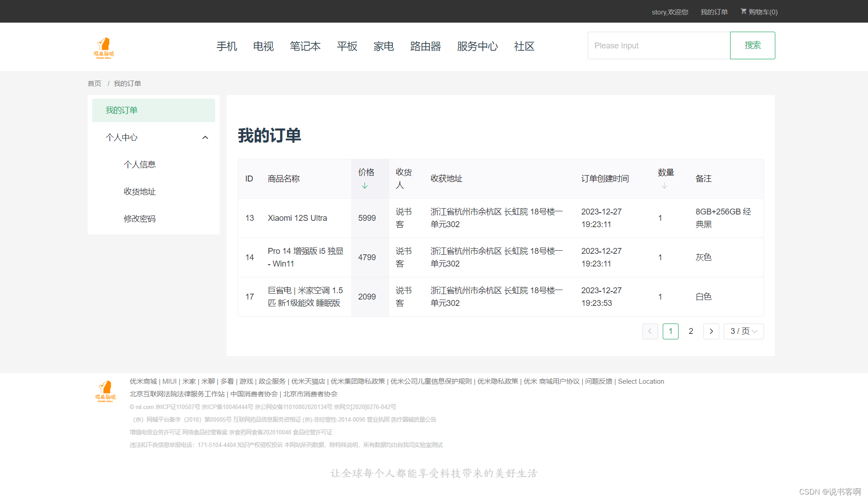Click the previous page arrow

pyautogui.click(x=650, y=331)
